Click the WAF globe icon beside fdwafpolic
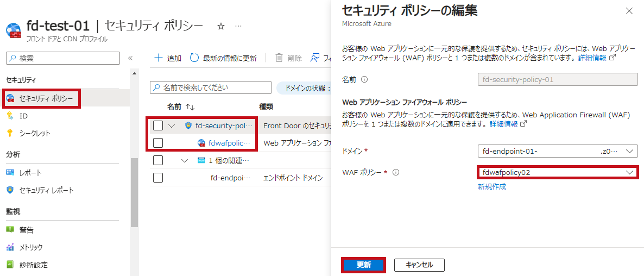644x276 pixels. (x=201, y=143)
